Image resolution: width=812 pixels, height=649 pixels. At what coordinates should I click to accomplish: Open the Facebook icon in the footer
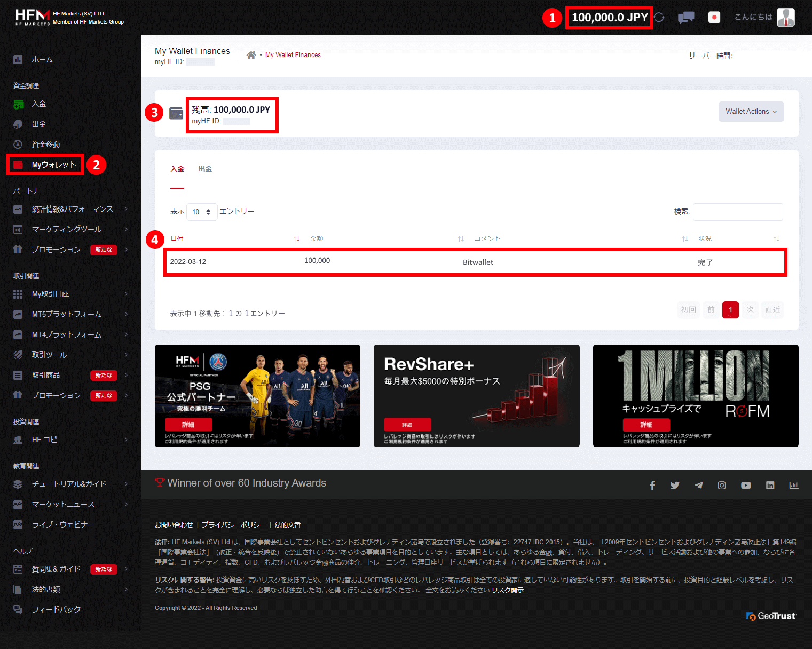tap(652, 485)
